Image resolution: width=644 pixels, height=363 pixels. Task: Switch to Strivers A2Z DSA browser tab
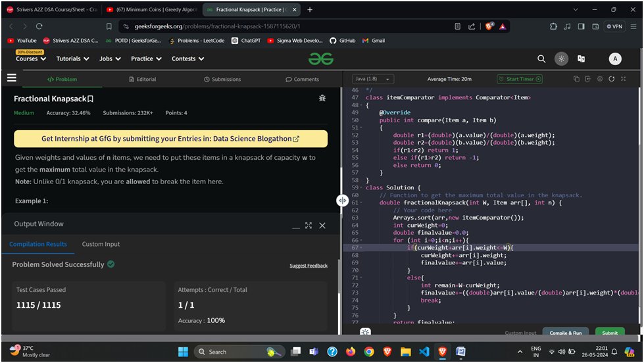(51, 9)
